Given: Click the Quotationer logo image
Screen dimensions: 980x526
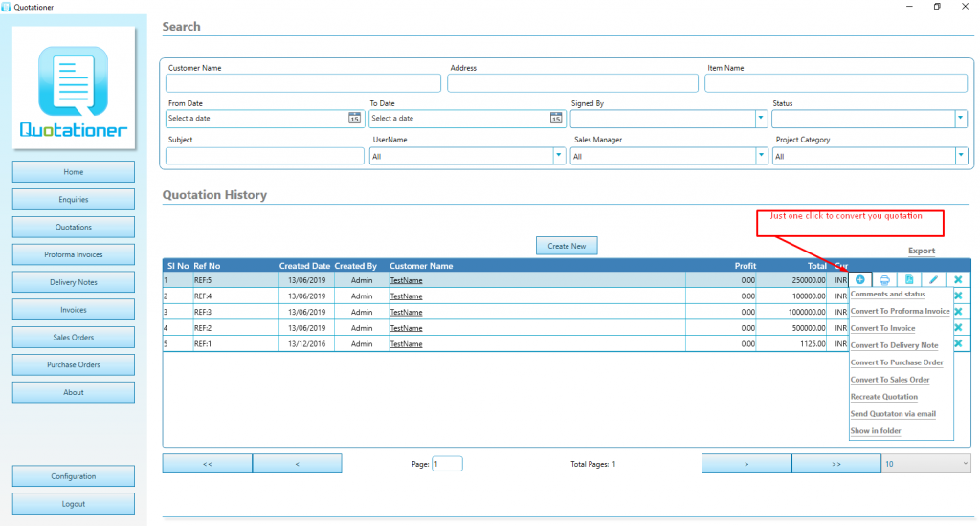Looking at the screenshot, I should pos(74,87).
